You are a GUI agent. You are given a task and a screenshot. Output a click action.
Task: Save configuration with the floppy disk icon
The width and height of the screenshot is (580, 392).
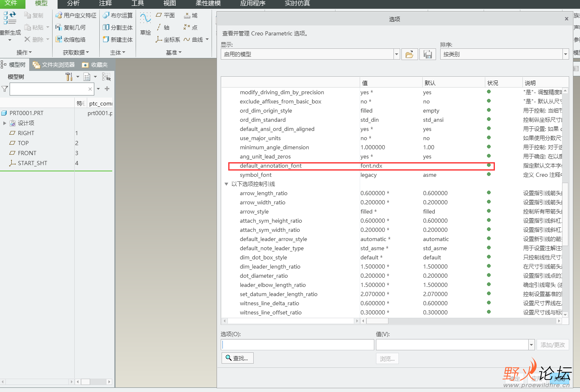(428, 54)
